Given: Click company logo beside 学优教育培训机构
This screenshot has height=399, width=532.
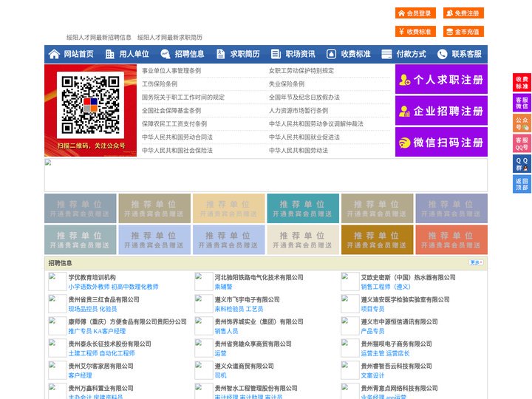Looking at the screenshot, I should [58, 282].
